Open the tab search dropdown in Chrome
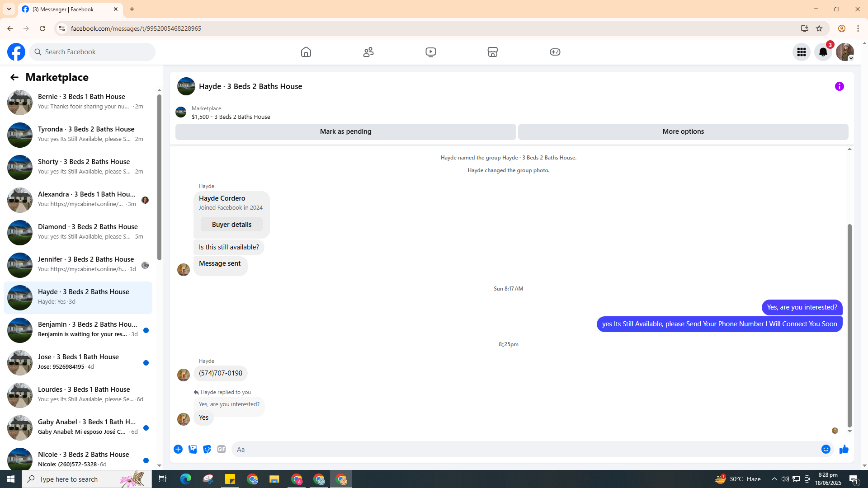The image size is (868, 488). tap(9, 9)
